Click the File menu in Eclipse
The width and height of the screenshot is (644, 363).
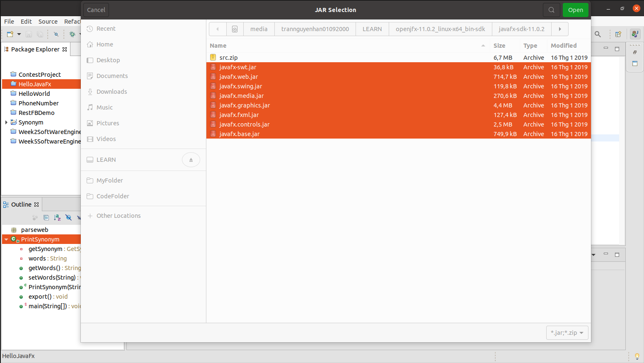(x=9, y=21)
